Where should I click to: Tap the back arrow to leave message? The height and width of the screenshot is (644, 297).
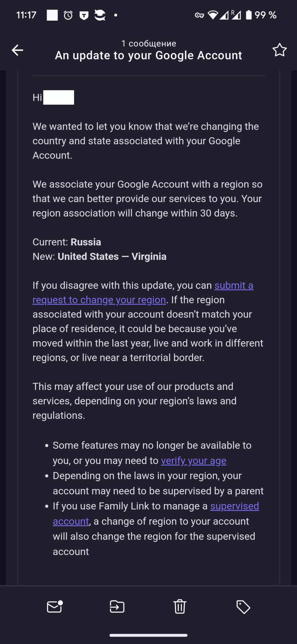[17, 50]
